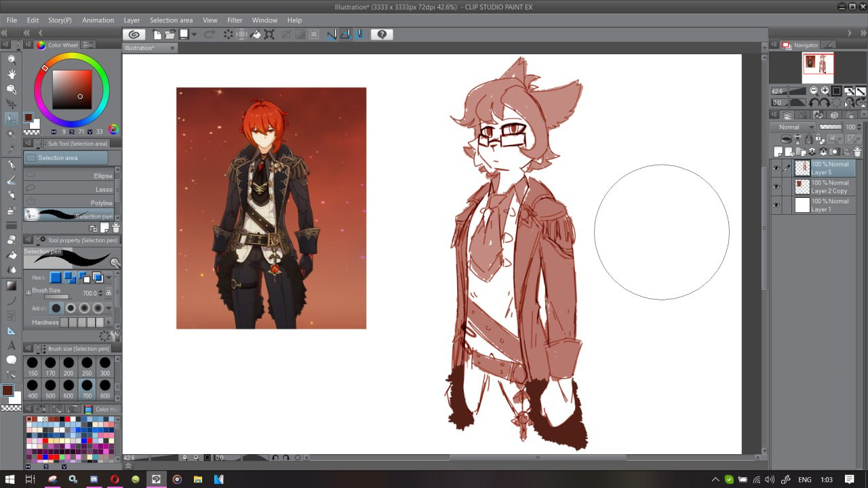Delete layer using the trash icon
The width and height of the screenshot is (868, 488).
[x=857, y=152]
